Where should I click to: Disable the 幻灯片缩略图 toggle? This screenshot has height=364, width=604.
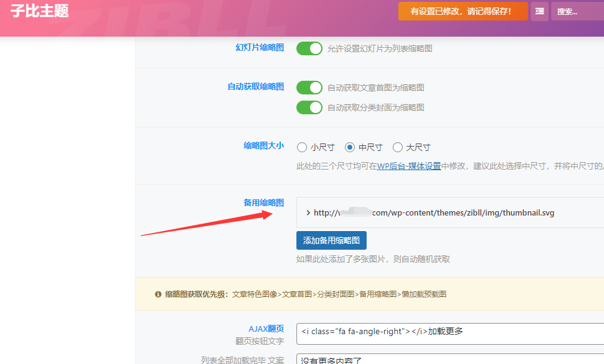309,48
